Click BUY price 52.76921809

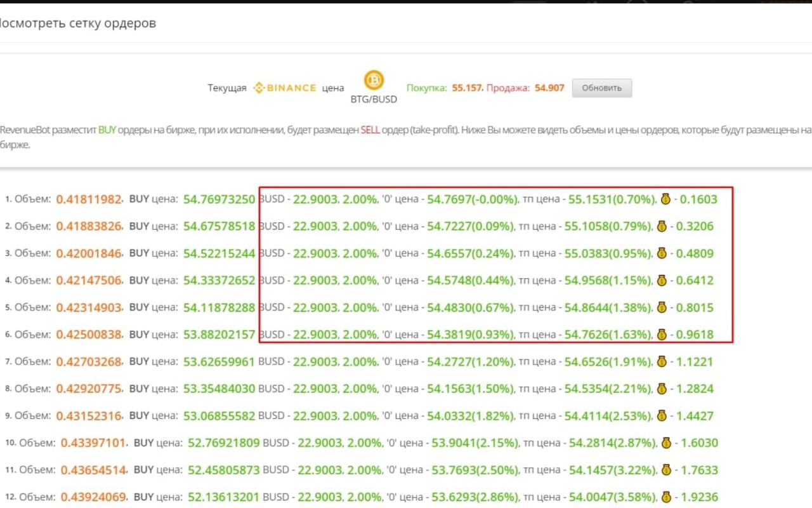(x=224, y=443)
